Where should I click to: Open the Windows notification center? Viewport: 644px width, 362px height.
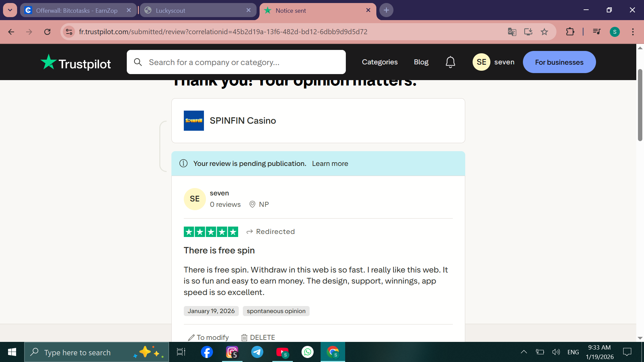coord(627,352)
